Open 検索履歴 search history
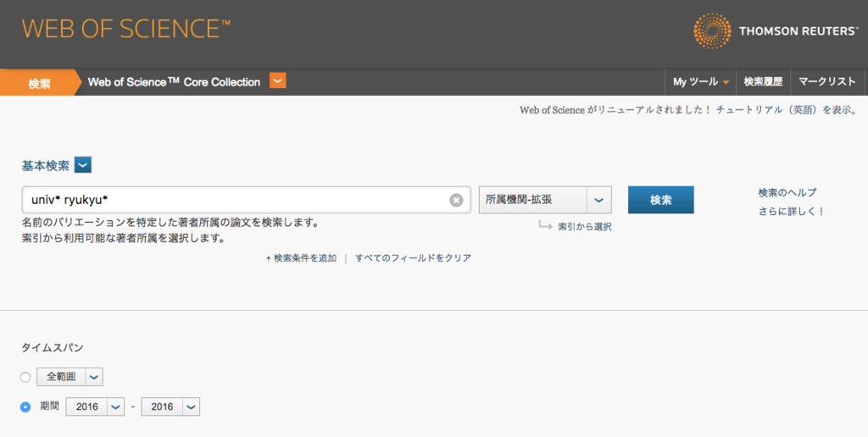The width and height of the screenshot is (868, 437). pos(764,82)
